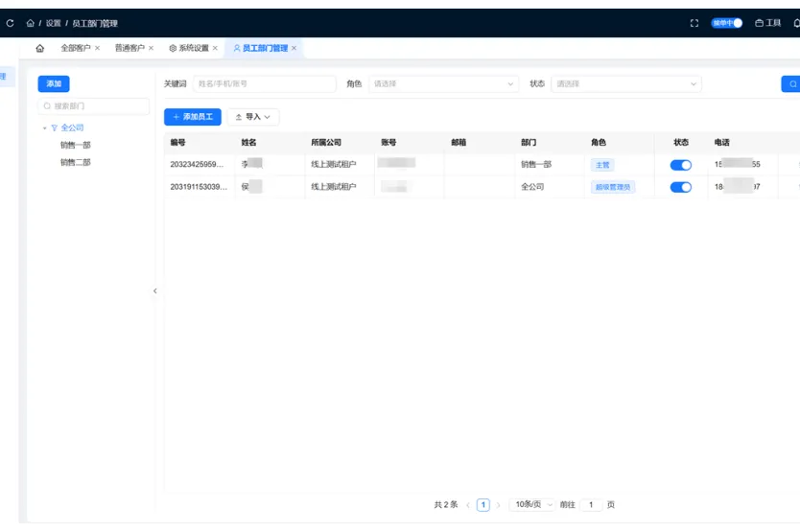Click the 账号 column header
The width and height of the screenshot is (800, 532).
[x=388, y=142]
